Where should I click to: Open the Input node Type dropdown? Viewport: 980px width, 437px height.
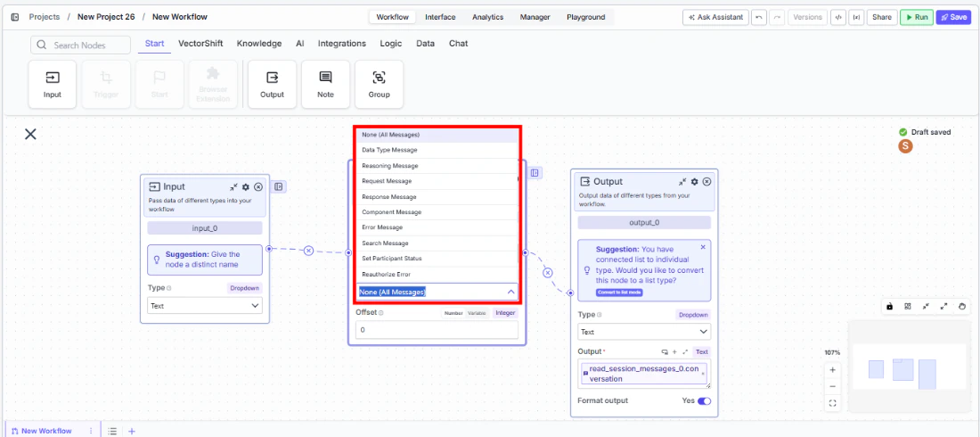205,306
